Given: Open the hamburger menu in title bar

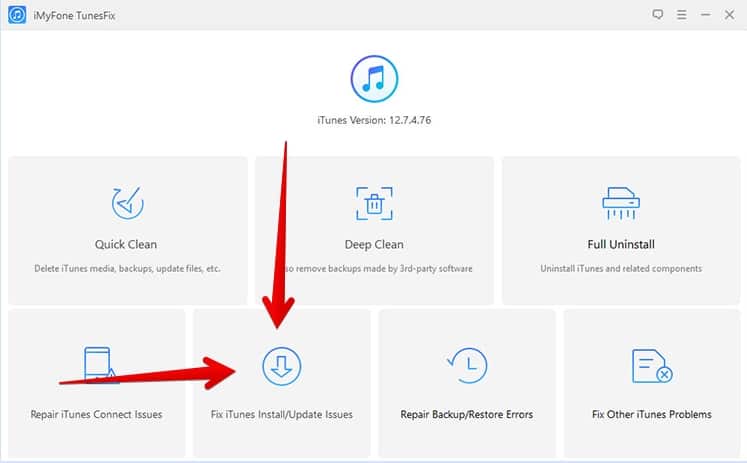Looking at the screenshot, I should tap(682, 15).
